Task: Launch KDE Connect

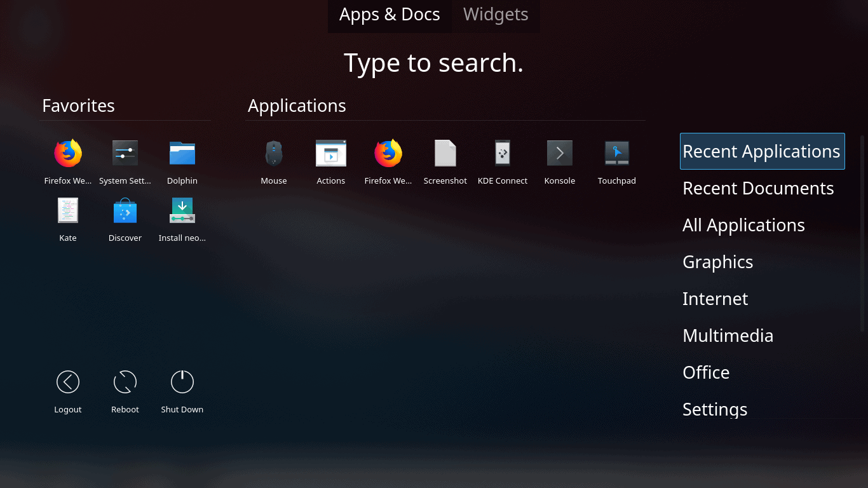Action: (x=503, y=154)
